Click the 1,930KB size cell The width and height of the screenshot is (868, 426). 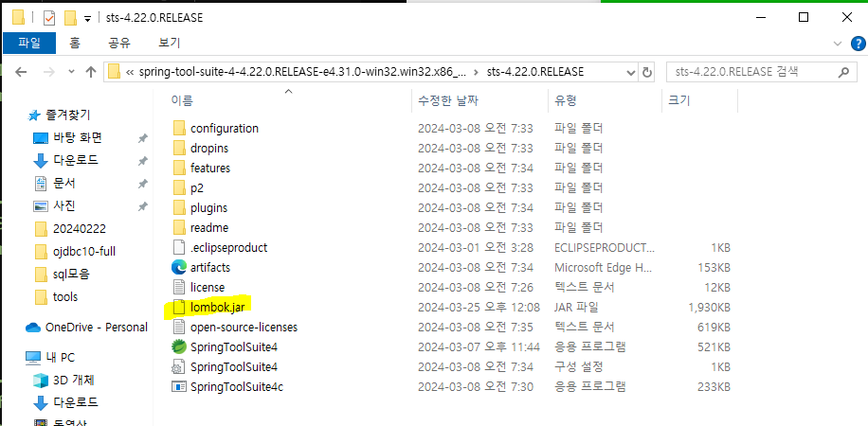coord(708,307)
